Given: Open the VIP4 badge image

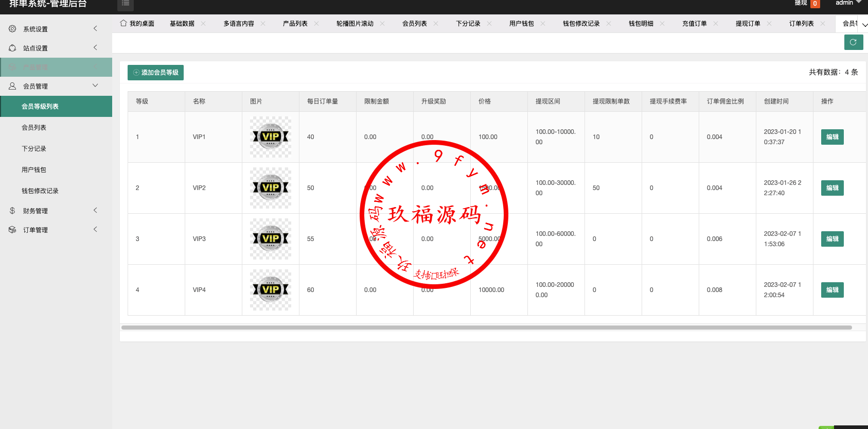Looking at the screenshot, I should [271, 290].
